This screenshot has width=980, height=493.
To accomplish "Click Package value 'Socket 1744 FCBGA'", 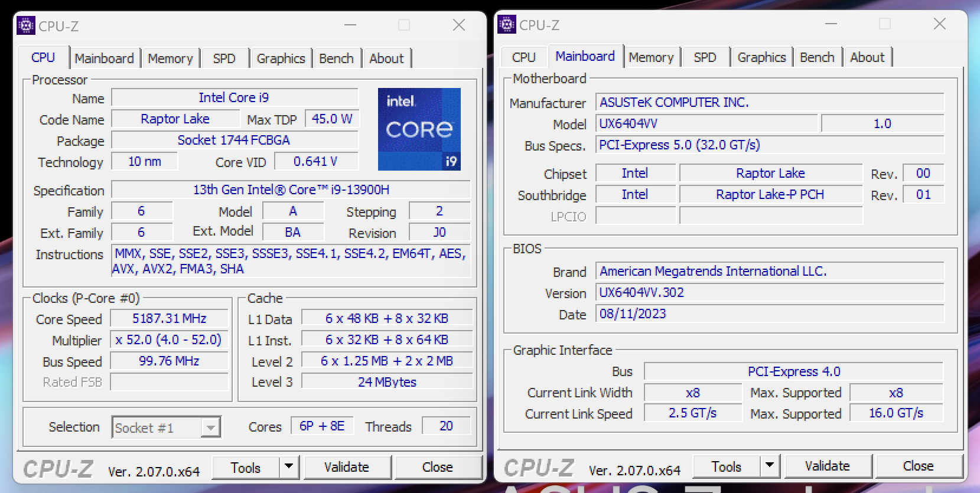I will [x=235, y=140].
